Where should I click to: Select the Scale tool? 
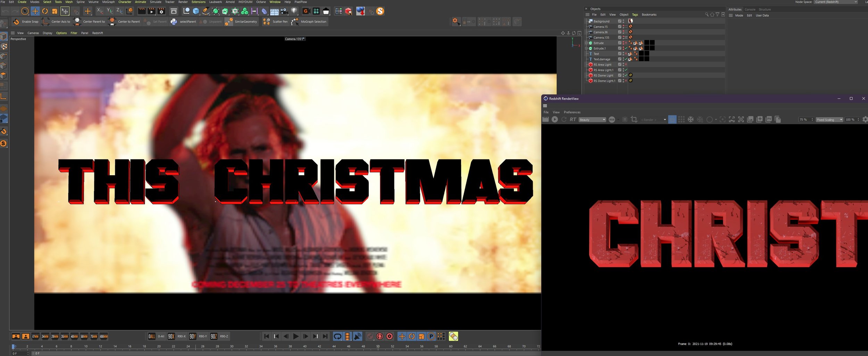tap(55, 11)
